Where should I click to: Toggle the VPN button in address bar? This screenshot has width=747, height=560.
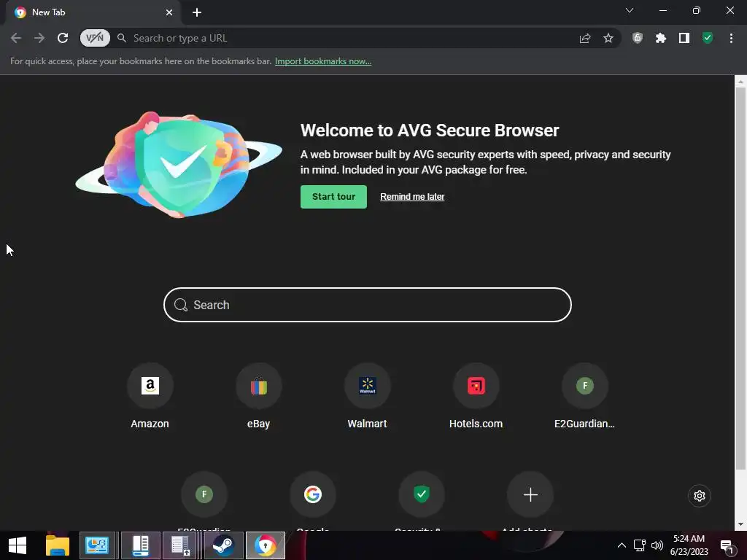pyautogui.click(x=95, y=38)
